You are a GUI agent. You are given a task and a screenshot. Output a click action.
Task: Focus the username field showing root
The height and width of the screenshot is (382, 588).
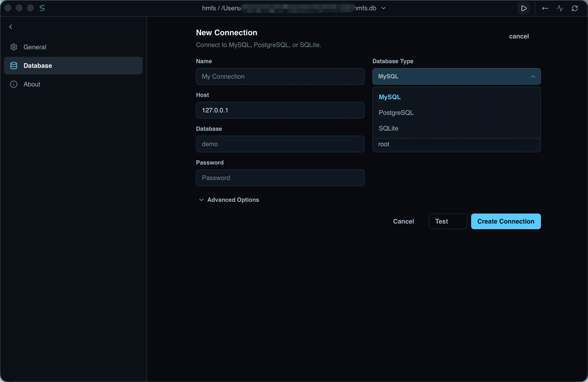coord(457,145)
